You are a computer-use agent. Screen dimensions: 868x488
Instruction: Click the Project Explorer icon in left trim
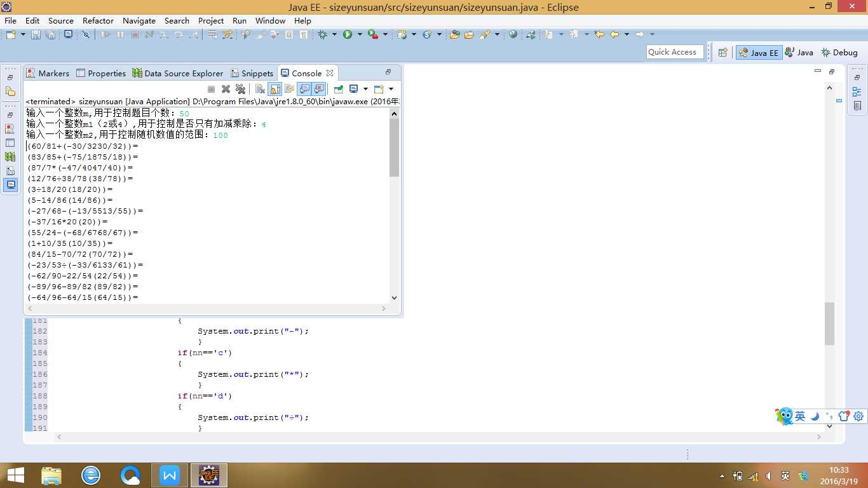point(10,91)
